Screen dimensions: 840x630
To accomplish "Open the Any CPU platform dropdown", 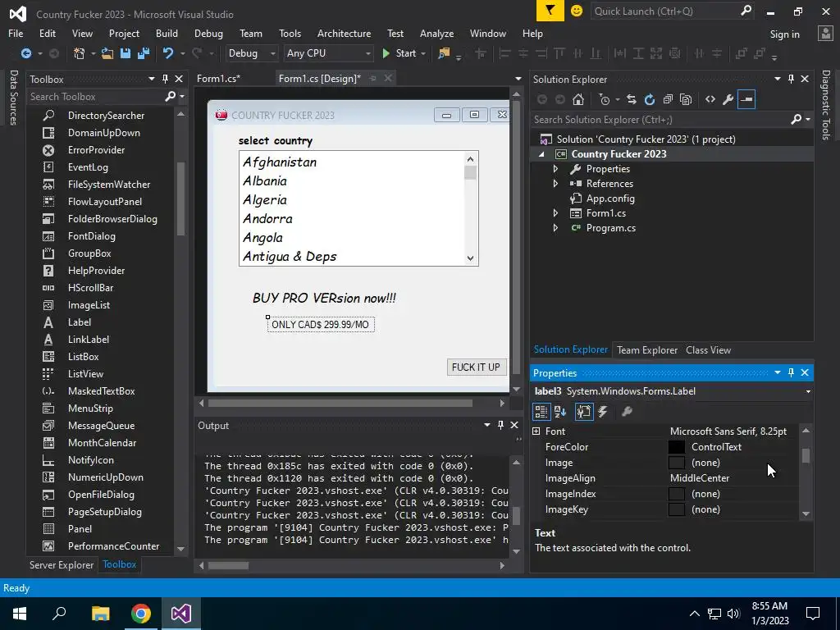I will click(328, 53).
